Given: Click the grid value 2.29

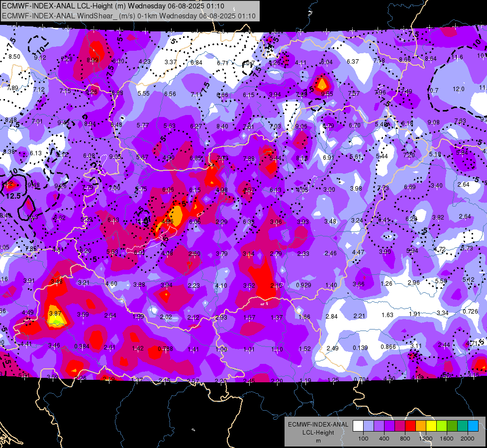Looking at the screenshot, I should [x=222, y=222].
